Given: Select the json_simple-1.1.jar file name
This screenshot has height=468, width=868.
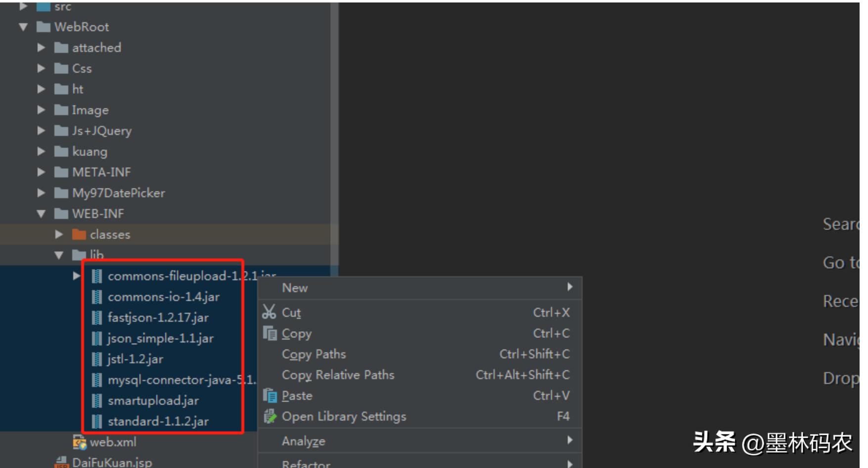Looking at the screenshot, I should pyautogui.click(x=161, y=339).
